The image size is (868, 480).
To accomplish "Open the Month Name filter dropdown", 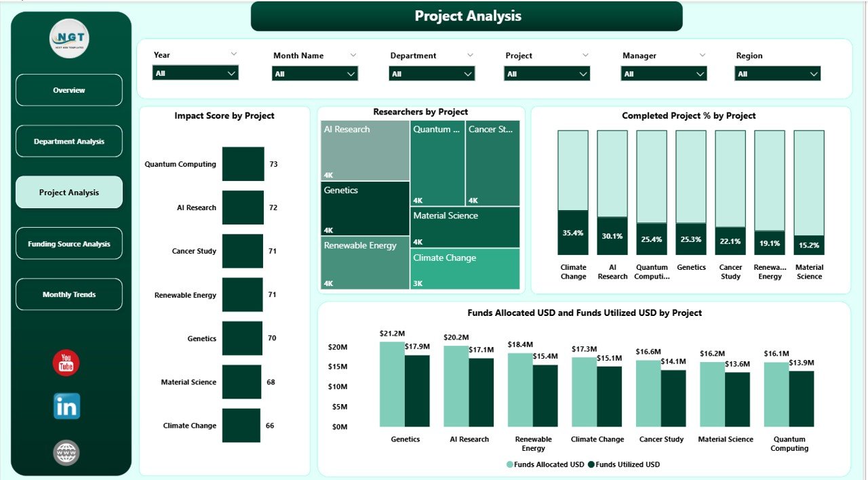I will click(315, 73).
